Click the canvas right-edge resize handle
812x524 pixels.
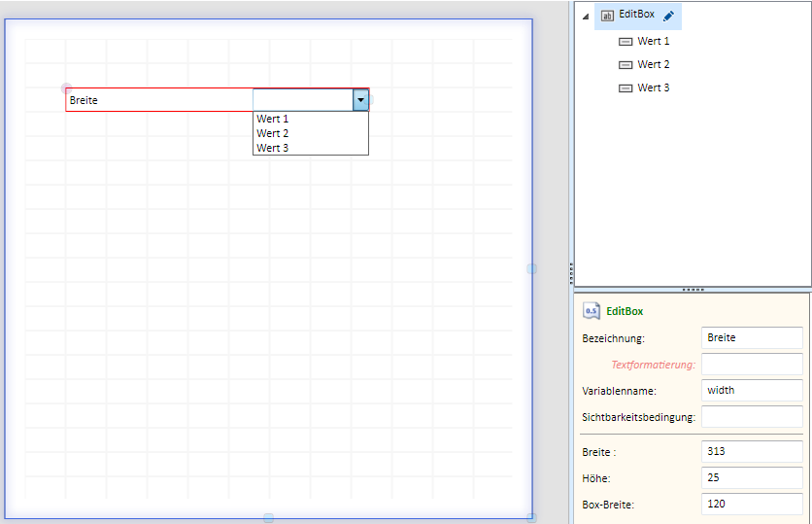point(531,268)
